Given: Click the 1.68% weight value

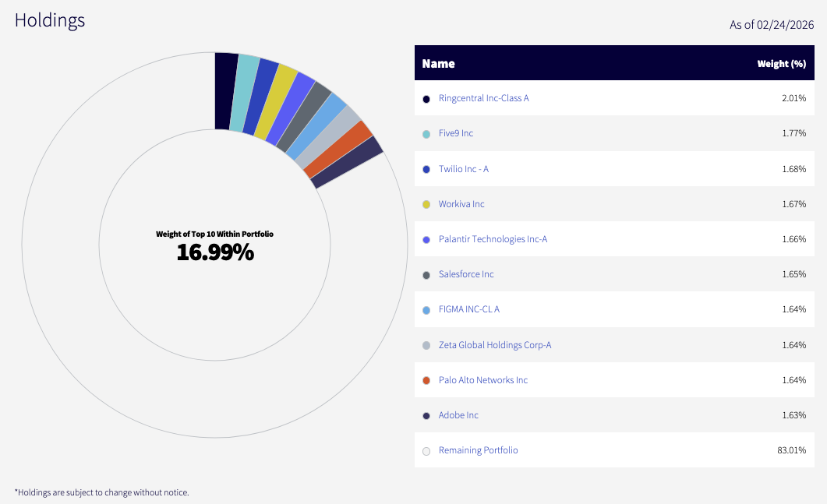Looking at the screenshot, I should pyautogui.click(x=793, y=169).
